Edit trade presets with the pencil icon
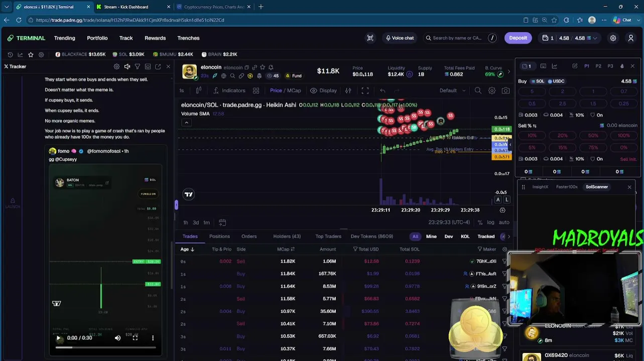Screen dimensions: 644x361 coord(575,66)
